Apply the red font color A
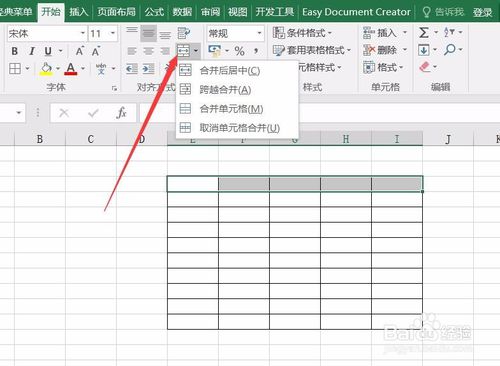 click(x=71, y=69)
